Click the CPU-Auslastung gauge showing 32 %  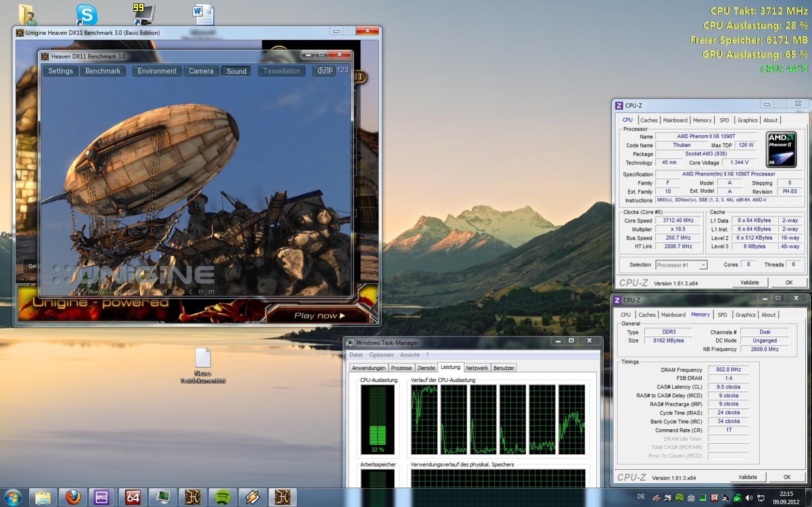click(x=377, y=420)
